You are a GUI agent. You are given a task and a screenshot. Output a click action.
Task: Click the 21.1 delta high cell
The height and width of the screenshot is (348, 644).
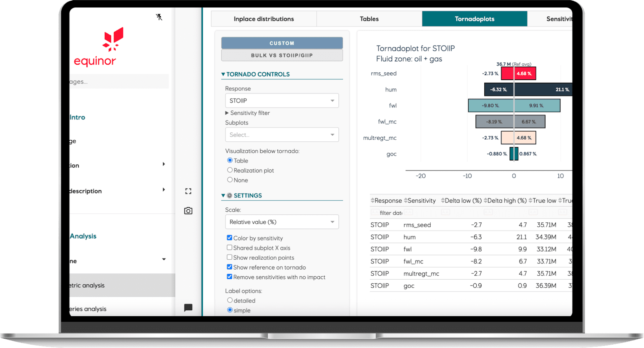[x=522, y=237]
